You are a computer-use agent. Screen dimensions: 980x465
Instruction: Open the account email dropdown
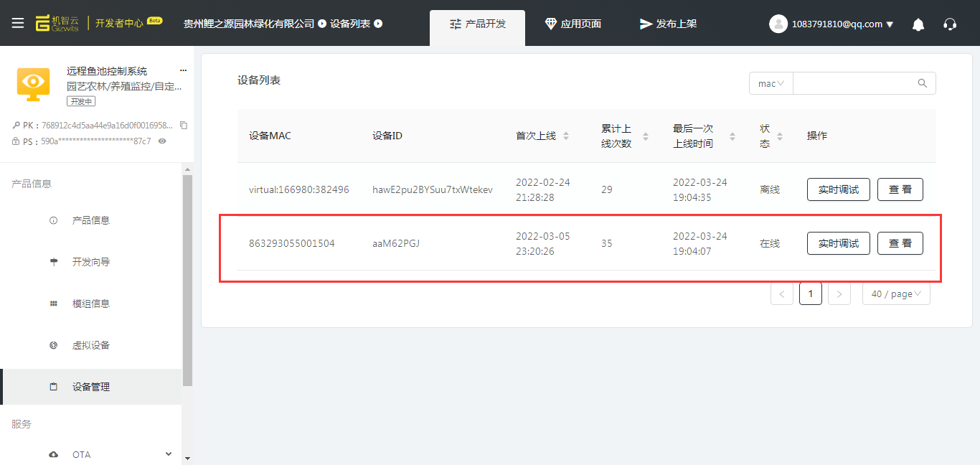[x=842, y=24]
